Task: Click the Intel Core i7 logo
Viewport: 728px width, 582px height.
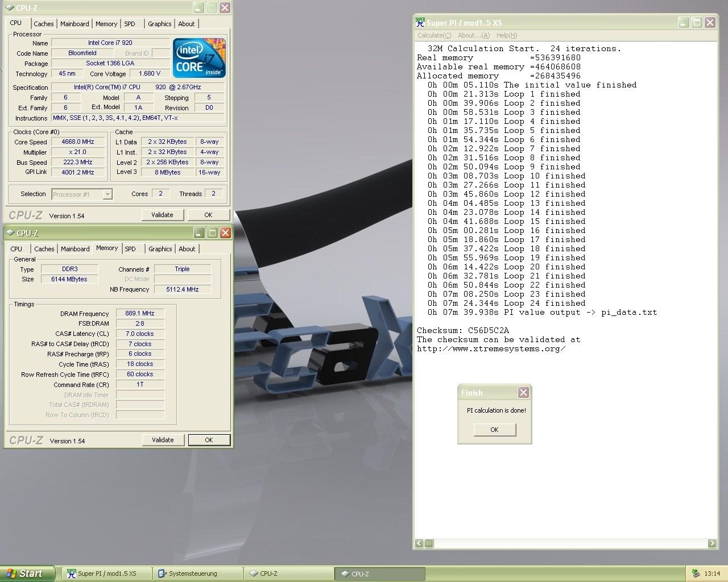Action: pos(199,58)
